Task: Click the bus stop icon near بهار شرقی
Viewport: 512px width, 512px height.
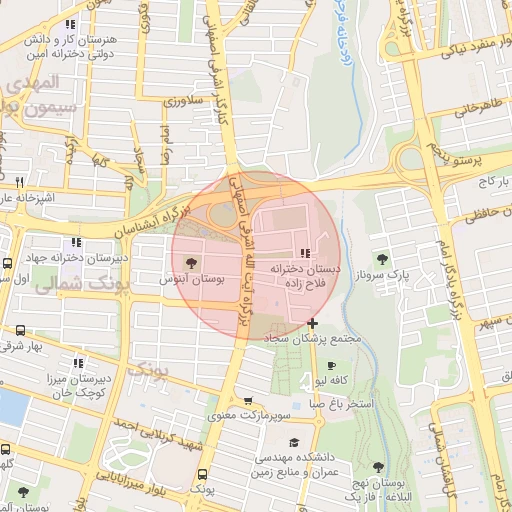Action: coord(20,330)
